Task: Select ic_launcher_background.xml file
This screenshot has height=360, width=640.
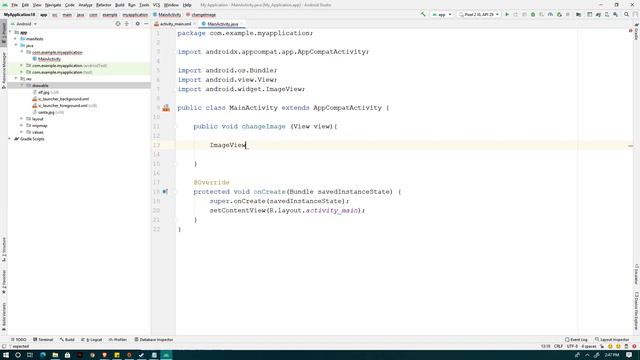Action: [63, 99]
